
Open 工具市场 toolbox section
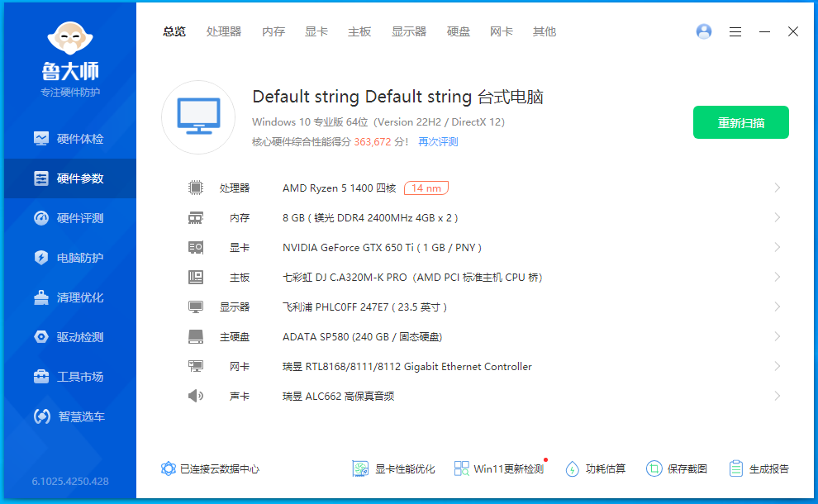tap(69, 377)
